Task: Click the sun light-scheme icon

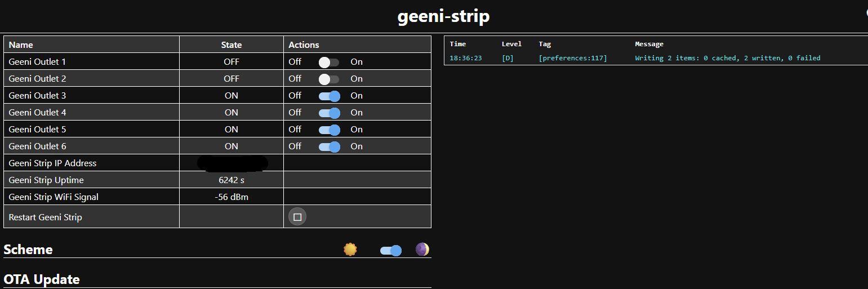Action: [x=350, y=250]
